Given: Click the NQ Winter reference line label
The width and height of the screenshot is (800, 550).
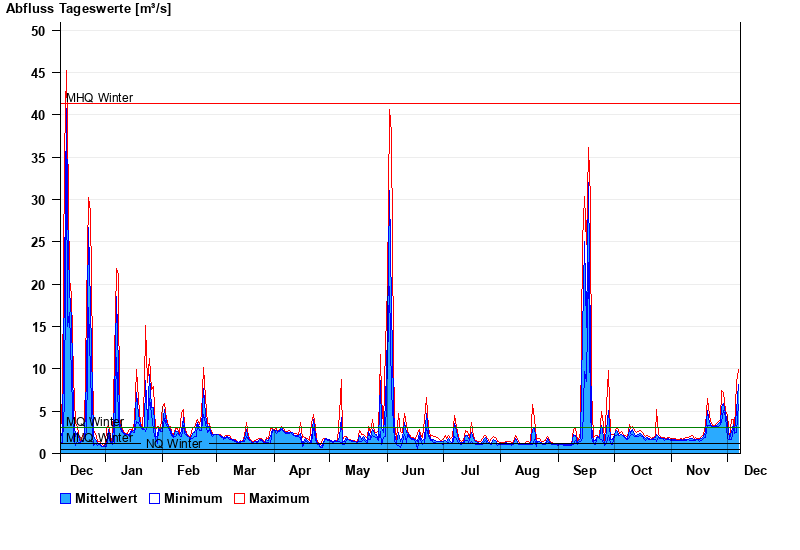Looking at the screenshot, I should (174, 444).
